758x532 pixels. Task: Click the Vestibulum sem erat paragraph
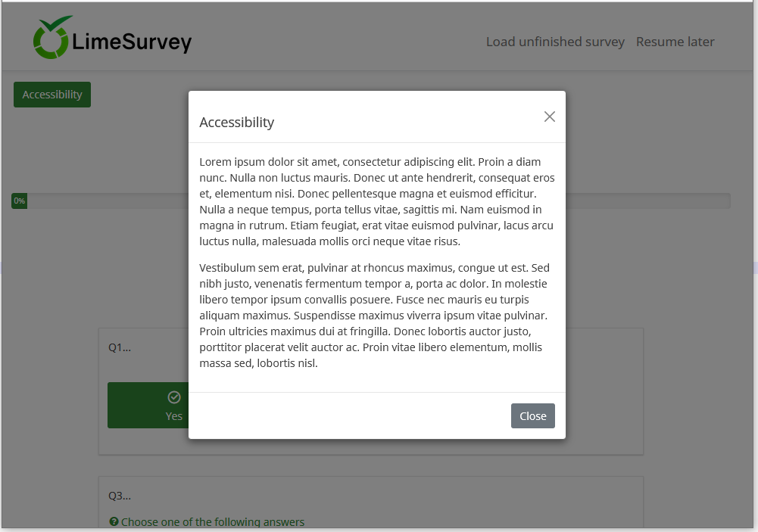pyautogui.click(x=376, y=316)
